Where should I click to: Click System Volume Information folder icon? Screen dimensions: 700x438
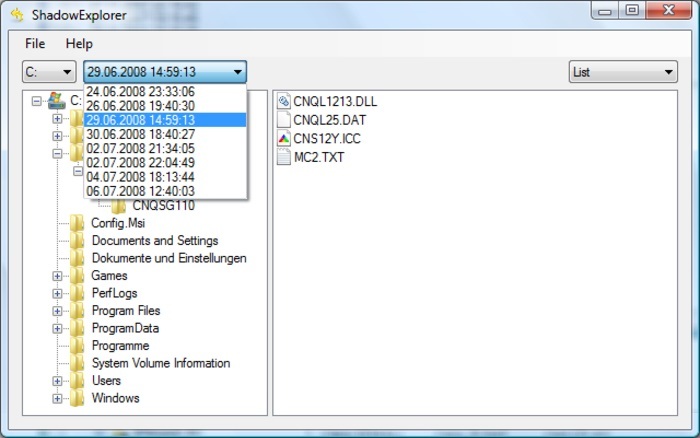pos(77,363)
